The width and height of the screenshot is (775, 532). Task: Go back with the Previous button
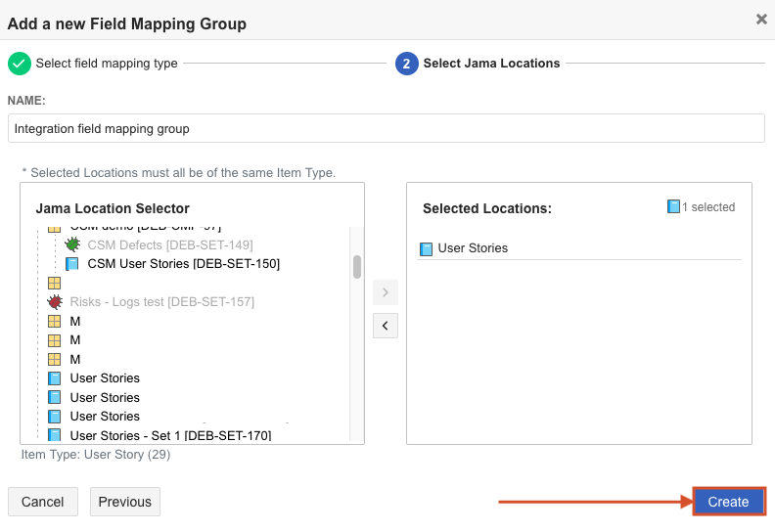pyautogui.click(x=125, y=502)
